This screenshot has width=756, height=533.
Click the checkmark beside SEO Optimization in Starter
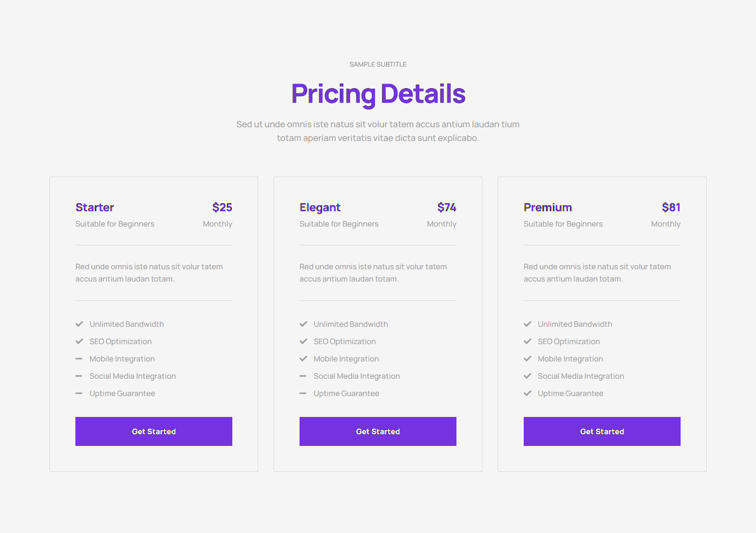(79, 341)
